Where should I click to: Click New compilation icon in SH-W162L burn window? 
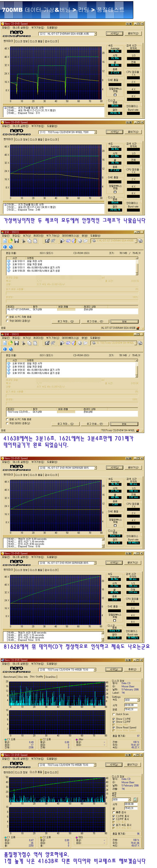(5, 343)
